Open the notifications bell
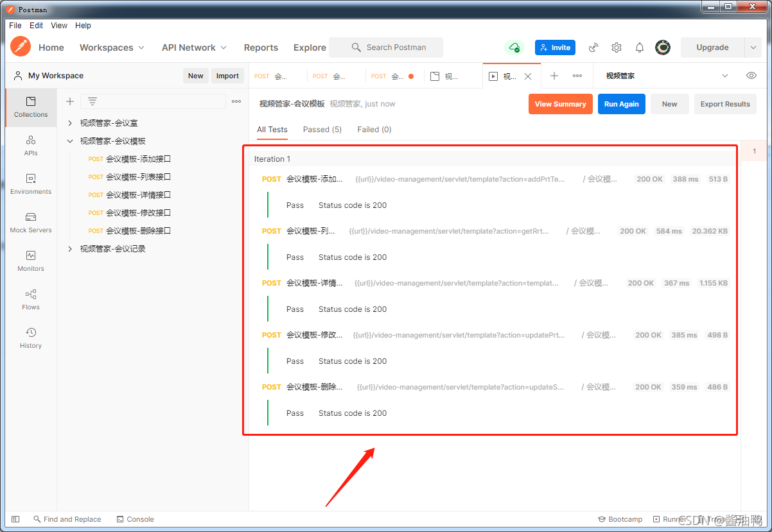The width and height of the screenshot is (772, 532). tap(640, 47)
